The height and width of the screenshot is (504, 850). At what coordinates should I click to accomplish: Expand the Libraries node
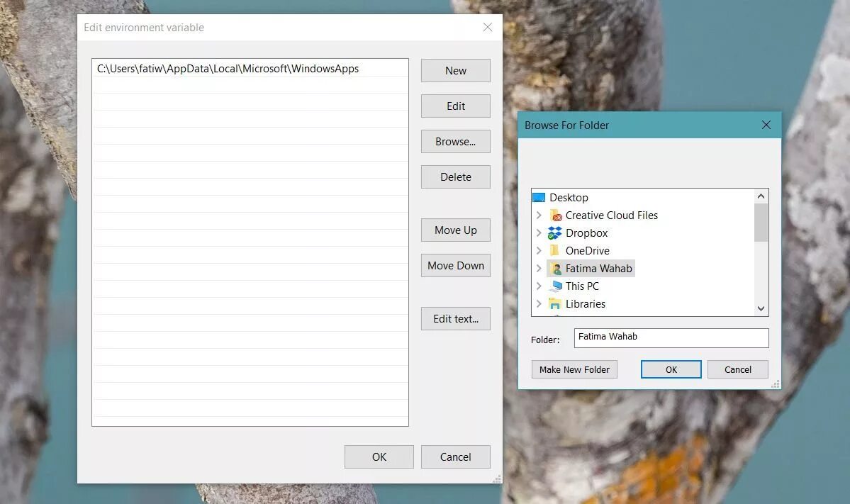pos(539,304)
